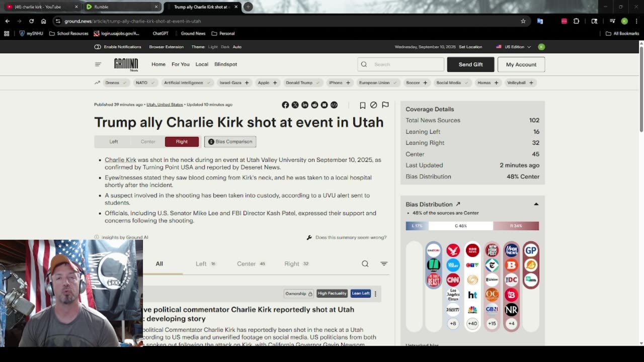
Task: Open Local news page
Action: click(202, 64)
